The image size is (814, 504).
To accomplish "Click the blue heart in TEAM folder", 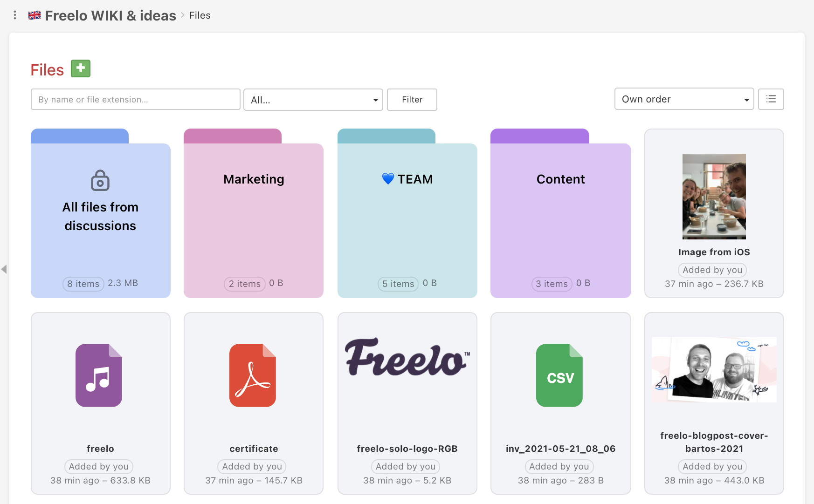I will click(x=388, y=179).
